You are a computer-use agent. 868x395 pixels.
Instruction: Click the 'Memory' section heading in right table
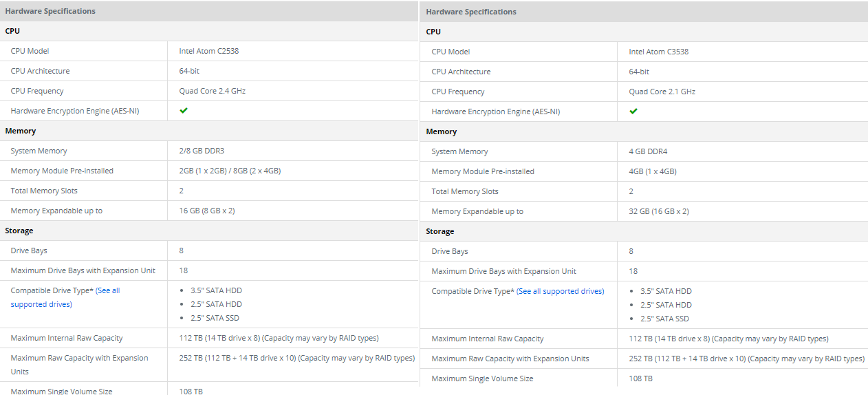coord(442,131)
